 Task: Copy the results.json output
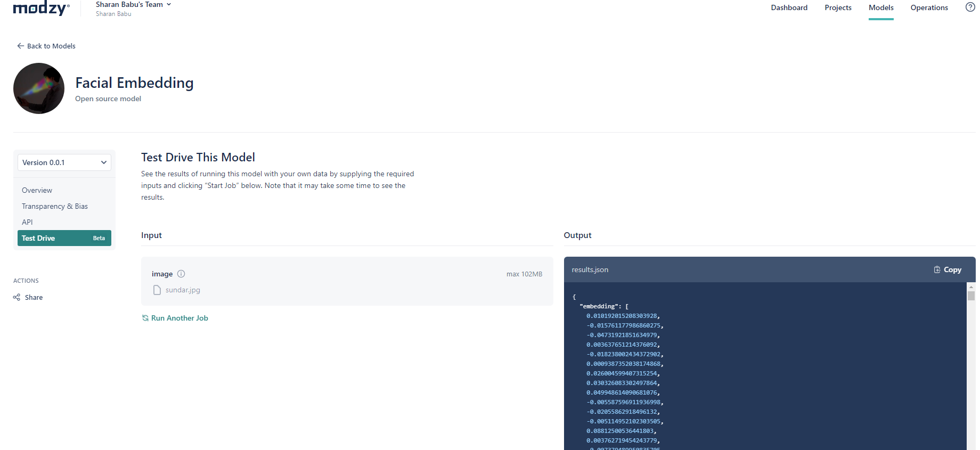coord(948,269)
